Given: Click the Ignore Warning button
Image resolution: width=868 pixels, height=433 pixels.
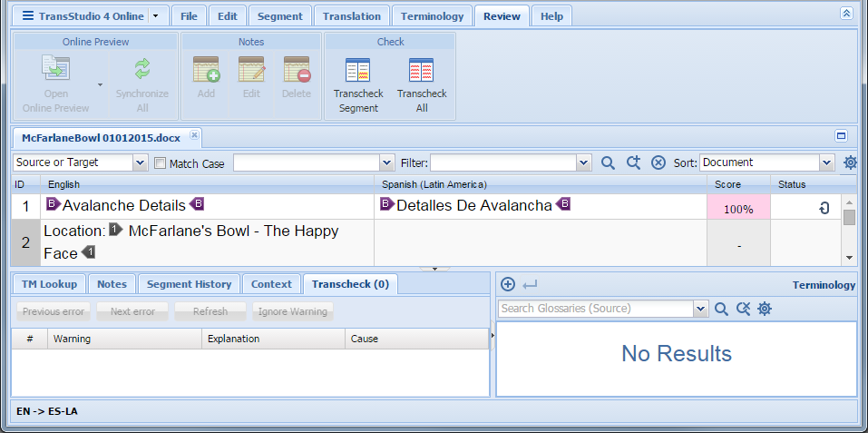Looking at the screenshot, I should pos(293,311).
